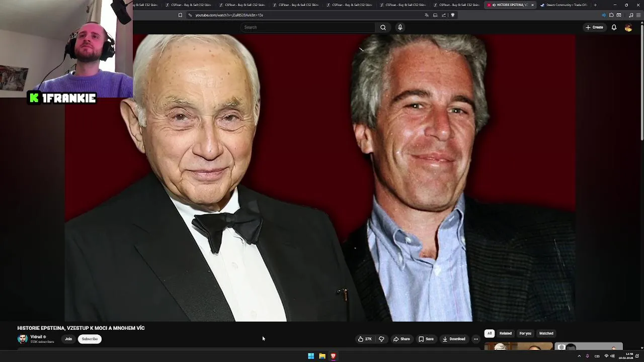The image size is (644, 362).
Task: Open more actions three-dot menu under video
Action: (x=475, y=339)
